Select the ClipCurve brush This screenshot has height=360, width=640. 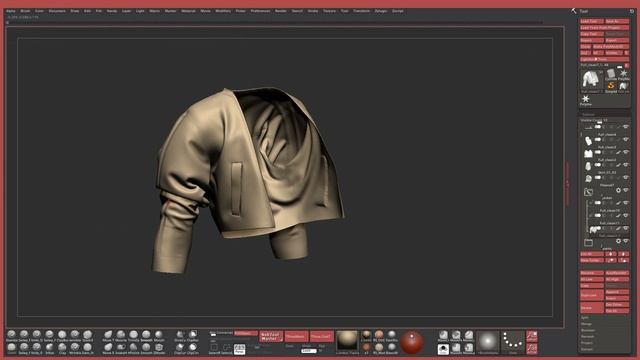[x=180, y=348]
